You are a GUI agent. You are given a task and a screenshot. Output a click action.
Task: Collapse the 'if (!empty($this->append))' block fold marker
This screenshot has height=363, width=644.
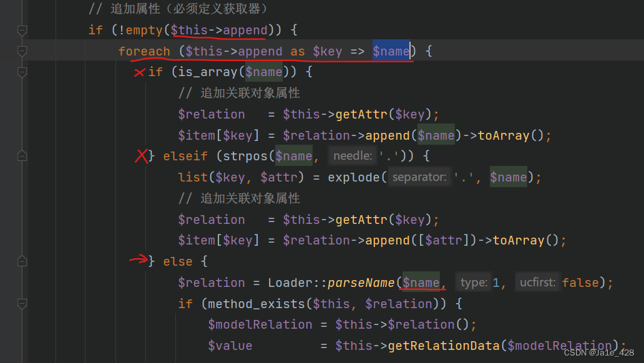pos(22,31)
